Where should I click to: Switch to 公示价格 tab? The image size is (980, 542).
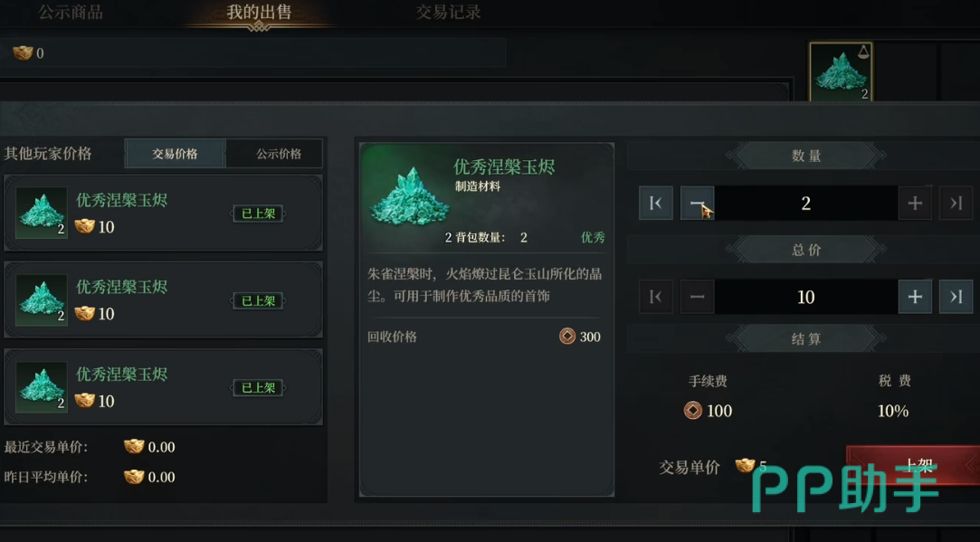(279, 154)
